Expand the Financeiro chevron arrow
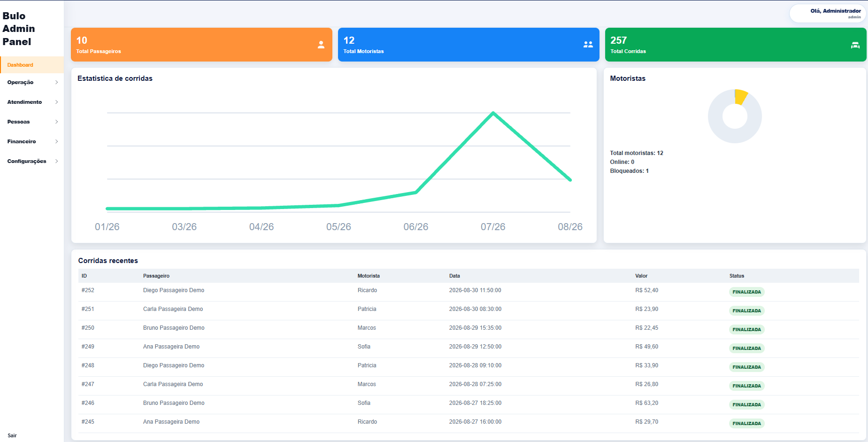 (x=57, y=141)
